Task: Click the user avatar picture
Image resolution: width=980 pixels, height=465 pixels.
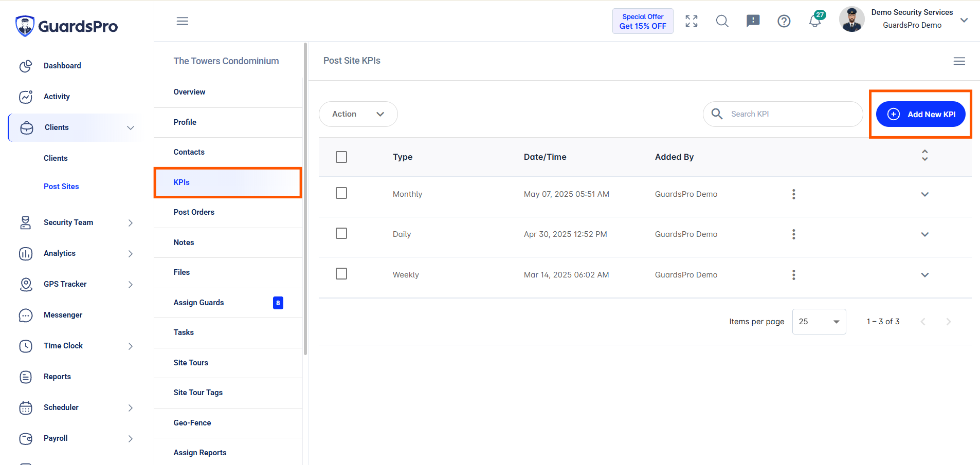Action: (x=852, y=20)
